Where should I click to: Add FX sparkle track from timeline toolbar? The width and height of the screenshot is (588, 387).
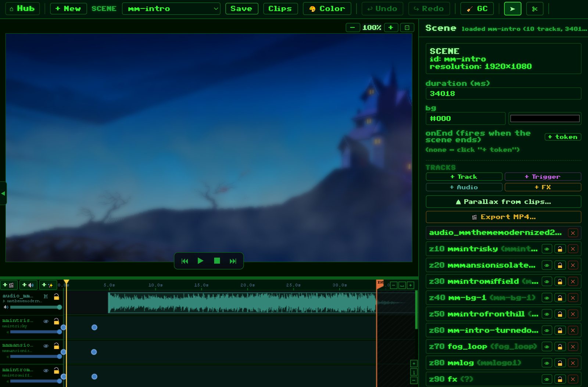coord(47,285)
